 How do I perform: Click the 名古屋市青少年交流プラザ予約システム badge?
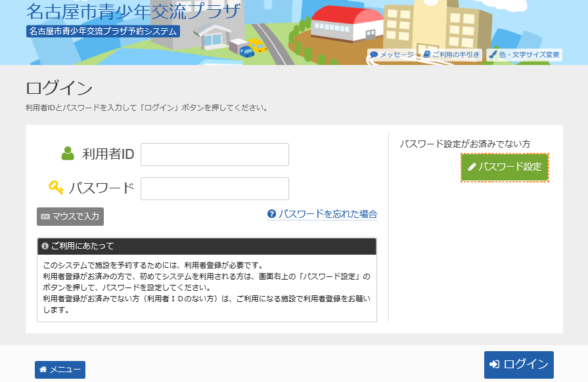[103, 31]
